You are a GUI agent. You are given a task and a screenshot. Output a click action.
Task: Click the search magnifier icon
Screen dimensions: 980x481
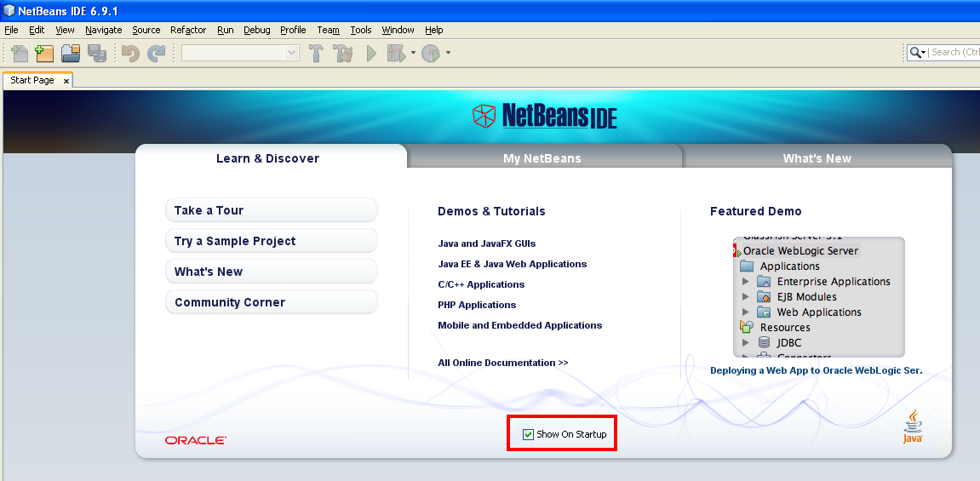pos(915,53)
